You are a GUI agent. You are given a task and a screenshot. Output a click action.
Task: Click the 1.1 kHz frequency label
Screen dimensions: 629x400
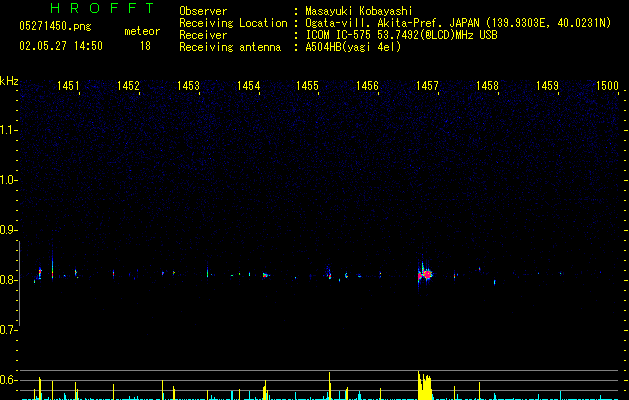(x=8, y=130)
